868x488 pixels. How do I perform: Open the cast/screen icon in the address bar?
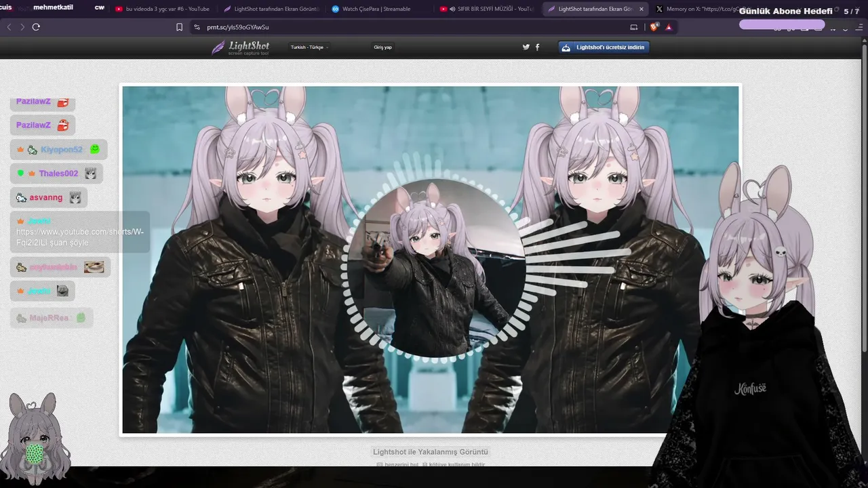634,27
